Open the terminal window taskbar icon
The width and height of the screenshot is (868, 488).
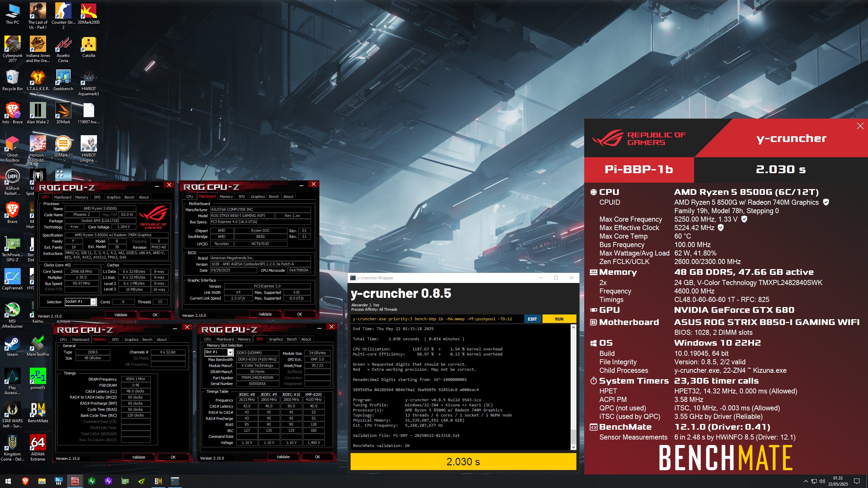pos(175,481)
